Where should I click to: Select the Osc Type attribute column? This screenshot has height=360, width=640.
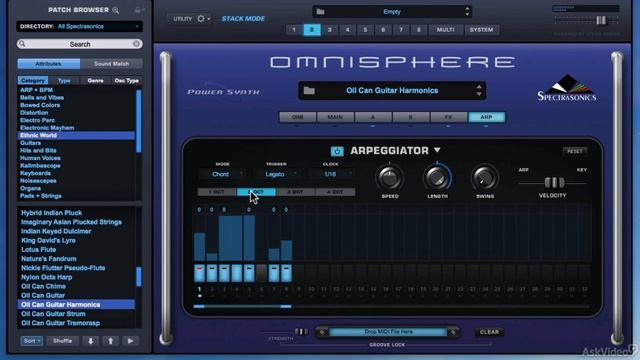[127, 80]
